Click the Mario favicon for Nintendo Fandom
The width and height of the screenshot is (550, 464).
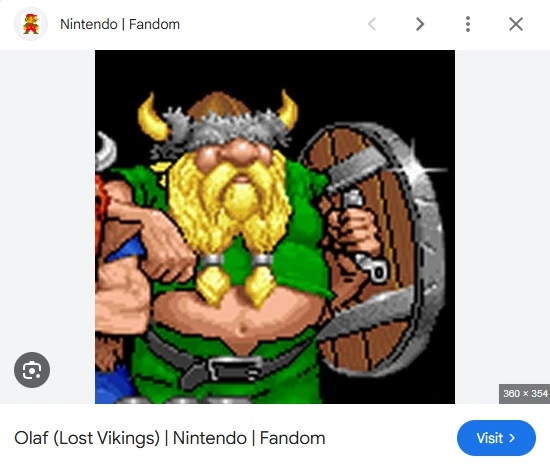pos(31,24)
